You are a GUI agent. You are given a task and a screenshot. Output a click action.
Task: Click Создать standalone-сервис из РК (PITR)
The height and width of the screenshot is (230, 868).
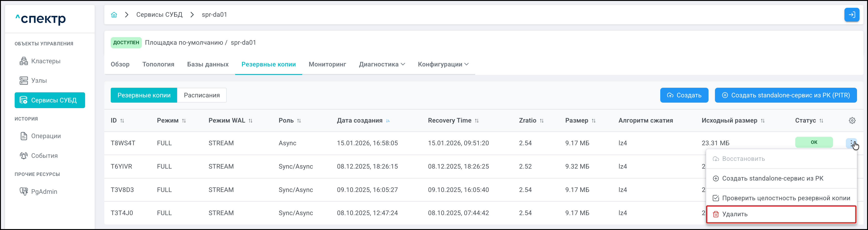coord(785,96)
